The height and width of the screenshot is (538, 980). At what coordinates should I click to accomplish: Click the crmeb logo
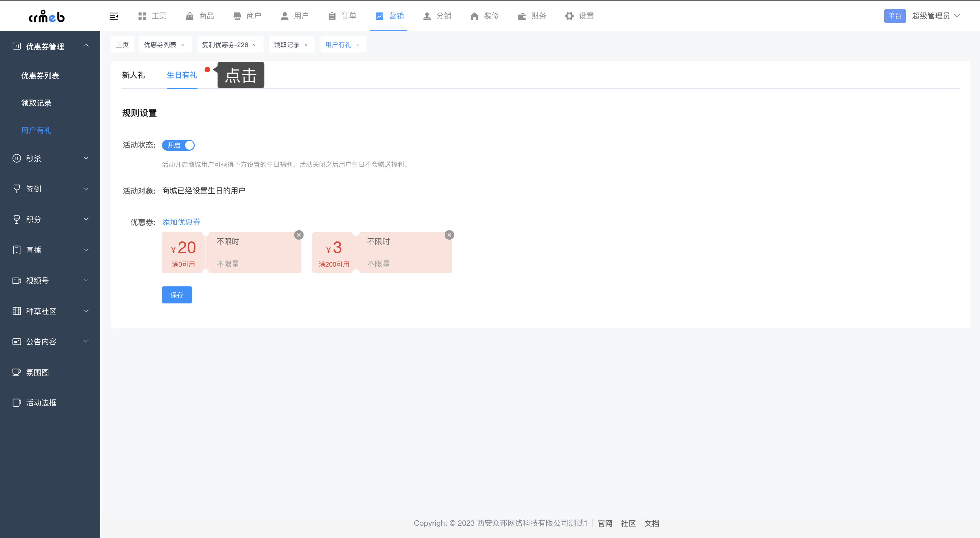coord(47,16)
